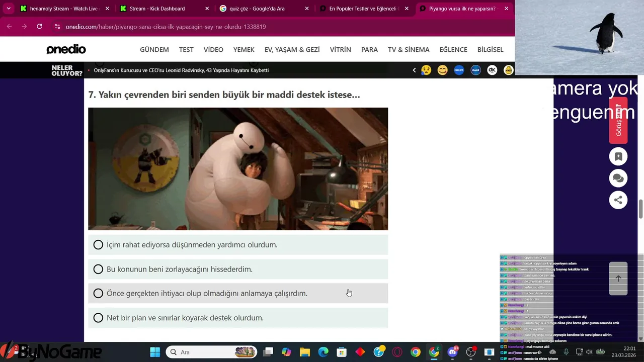Reload the page with the refresh icon

[39, 26]
